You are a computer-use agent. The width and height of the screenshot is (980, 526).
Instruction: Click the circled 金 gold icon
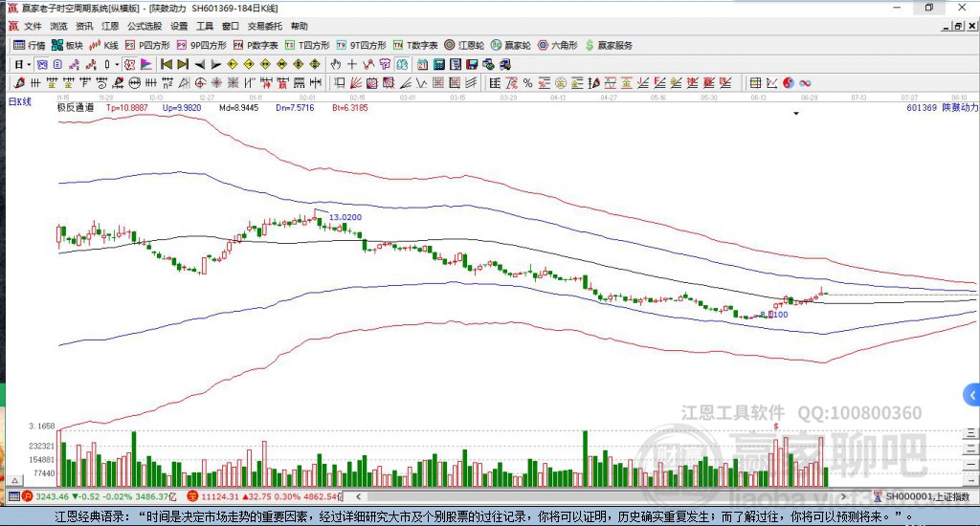[x=561, y=82]
